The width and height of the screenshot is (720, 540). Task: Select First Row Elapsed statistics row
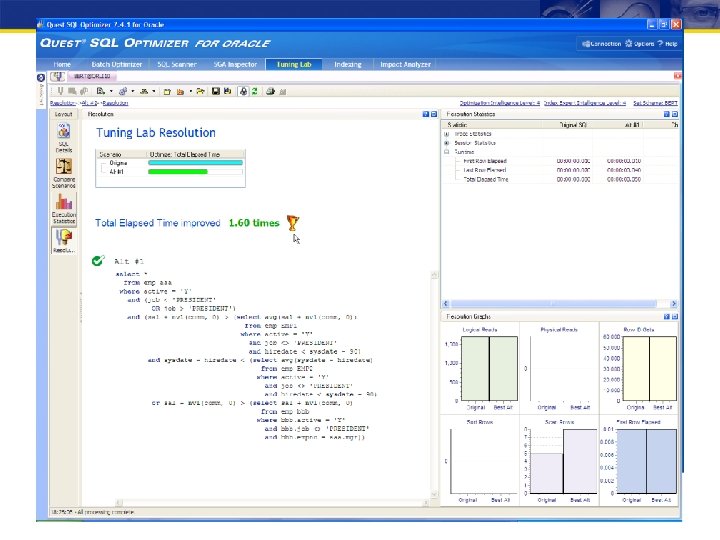click(559, 161)
